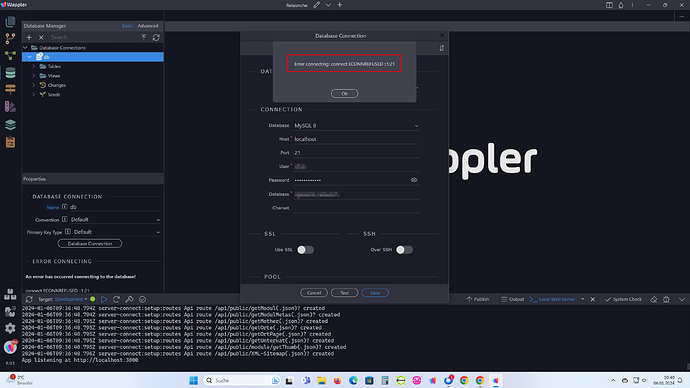Toggle the Use SSL switch

pos(305,250)
